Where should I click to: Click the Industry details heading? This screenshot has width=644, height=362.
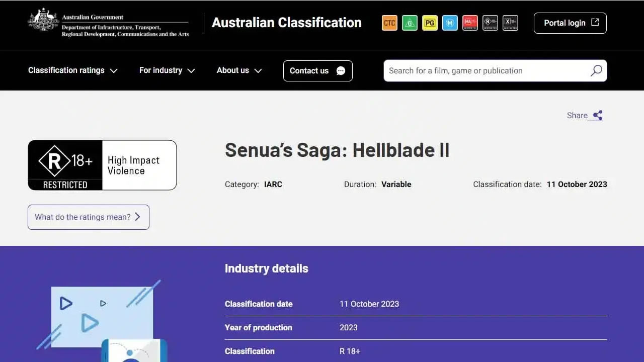(x=267, y=268)
